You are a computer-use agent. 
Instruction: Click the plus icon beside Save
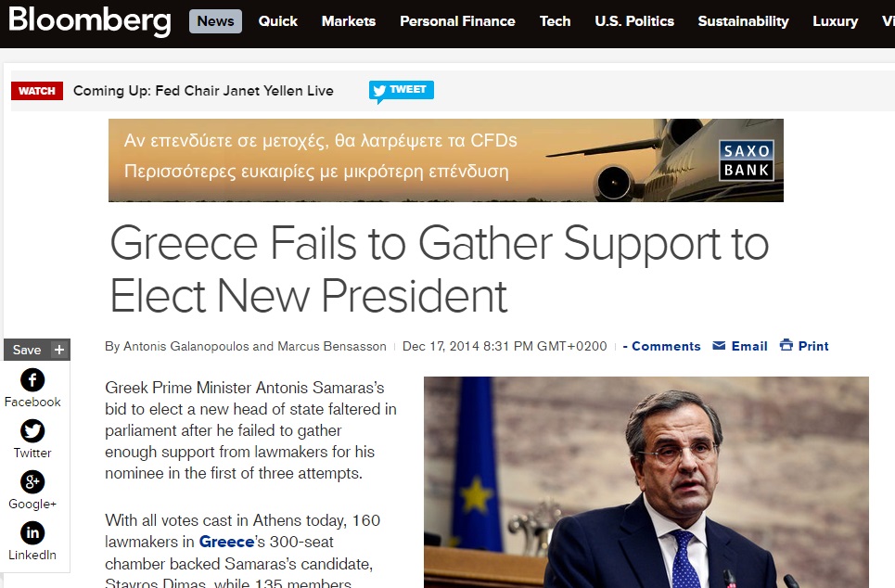pos(59,350)
